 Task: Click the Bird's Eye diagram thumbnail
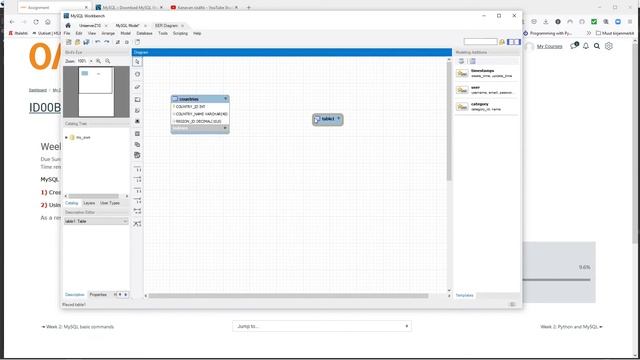[x=96, y=92]
